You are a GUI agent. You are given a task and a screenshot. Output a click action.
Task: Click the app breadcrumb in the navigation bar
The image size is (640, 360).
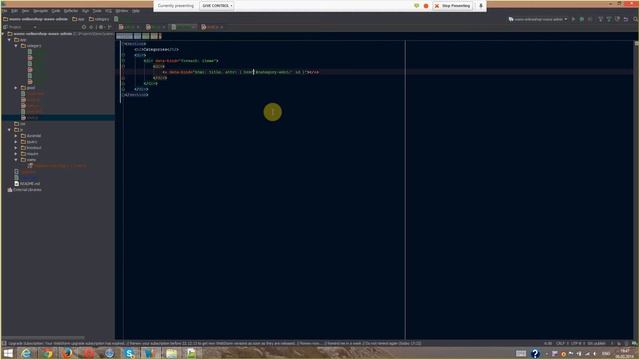pyautogui.click(x=78, y=19)
